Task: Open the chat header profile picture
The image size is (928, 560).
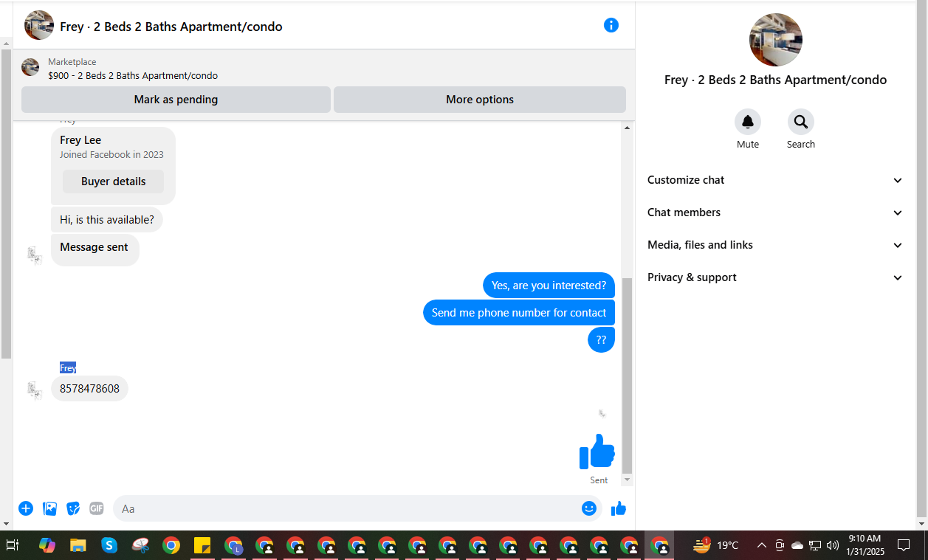Action: point(39,25)
